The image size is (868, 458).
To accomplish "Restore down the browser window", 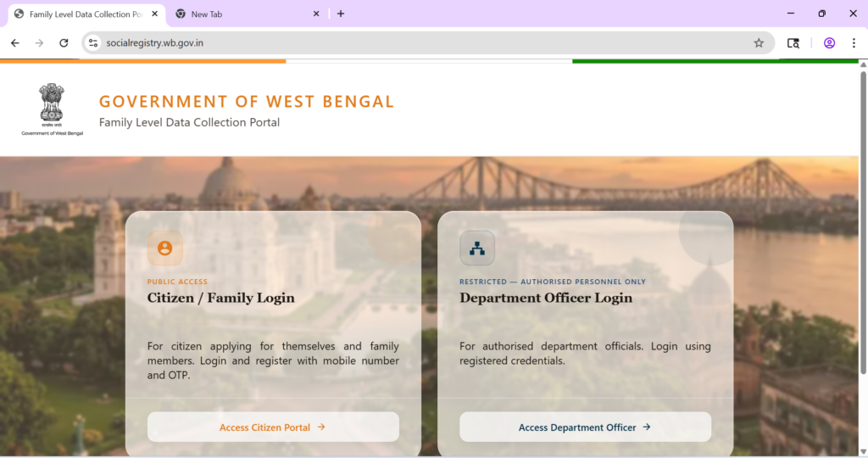I will (x=821, y=14).
